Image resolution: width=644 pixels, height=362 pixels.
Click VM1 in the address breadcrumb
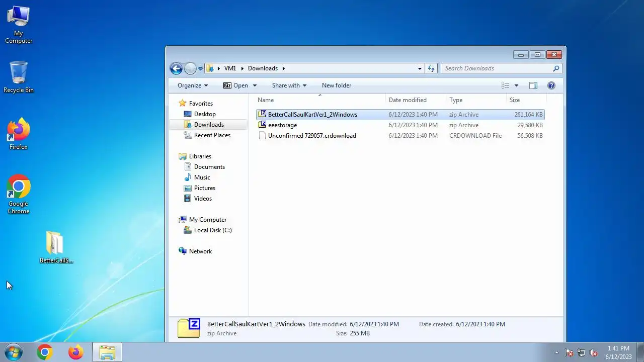pyautogui.click(x=230, y=68)
